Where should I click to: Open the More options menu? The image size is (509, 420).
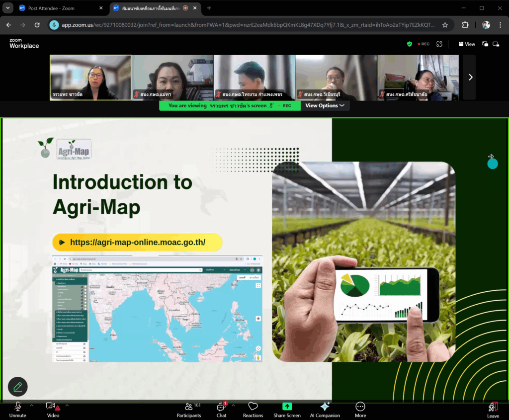(x=360, y=410)
